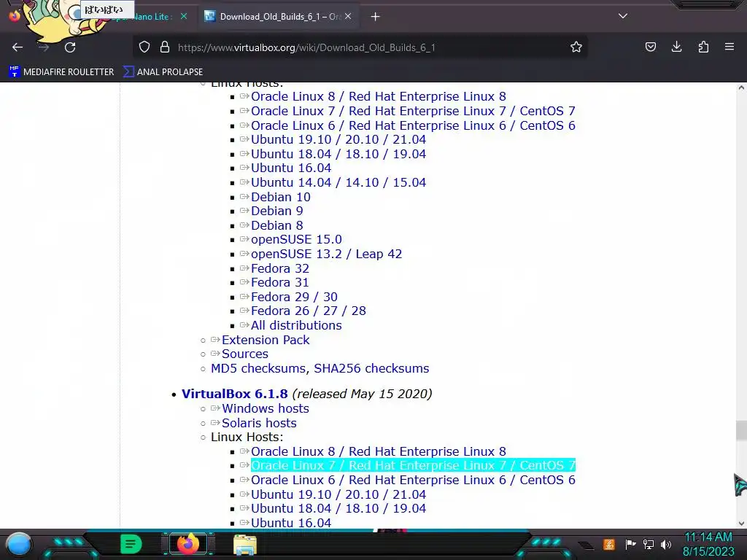Click the URL address bar

362,47
